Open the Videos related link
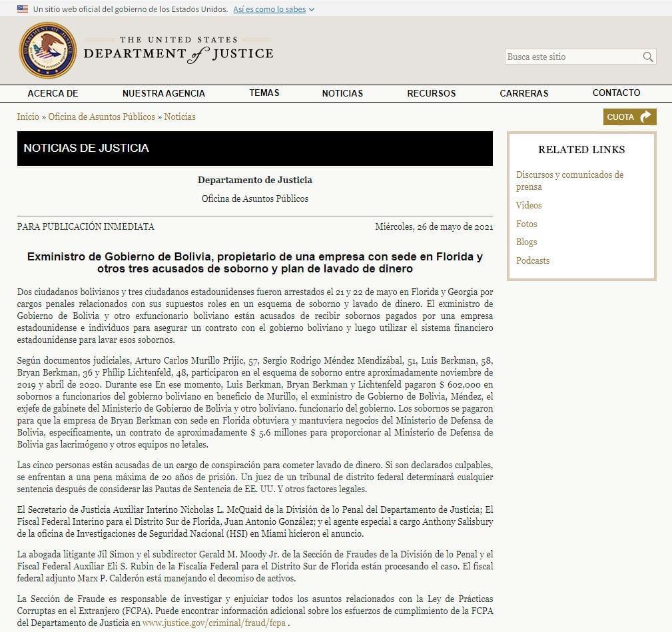 point(529,205)
